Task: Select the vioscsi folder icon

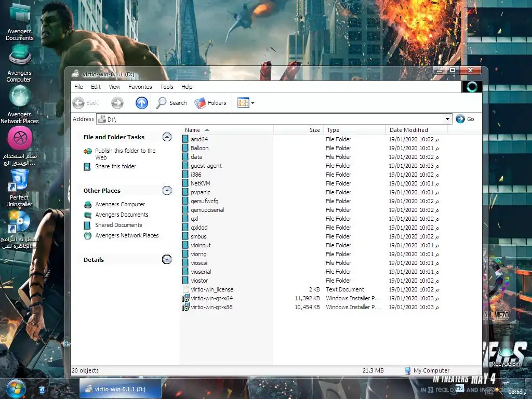Action: (185, 262)
